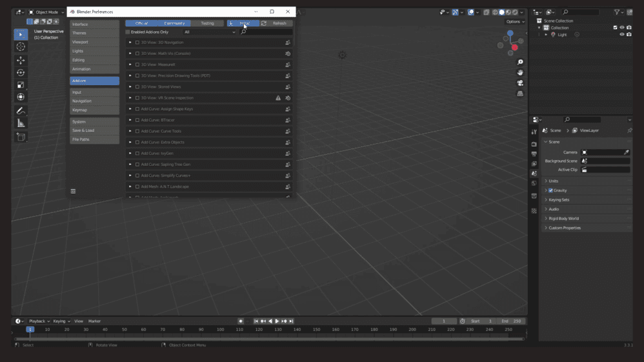
Task: Open the Playback menu in timeline
Action: click(x=39, y=321)
